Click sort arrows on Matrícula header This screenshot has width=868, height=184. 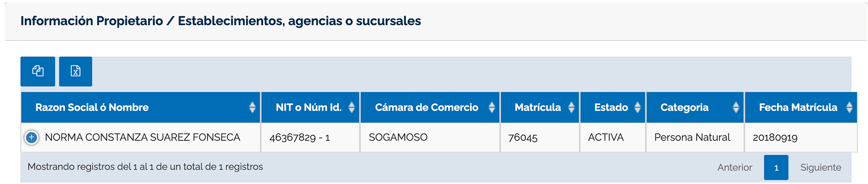click(571, 107)
